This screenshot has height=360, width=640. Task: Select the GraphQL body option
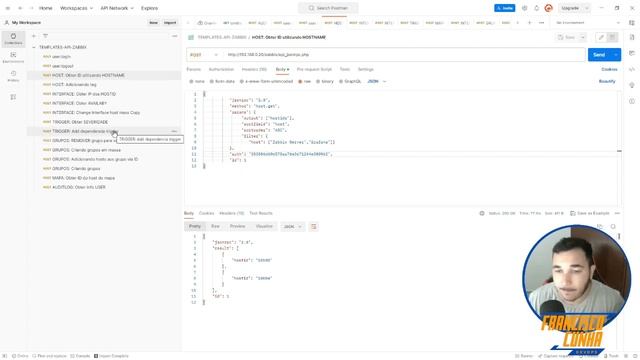tap(350, 81)
